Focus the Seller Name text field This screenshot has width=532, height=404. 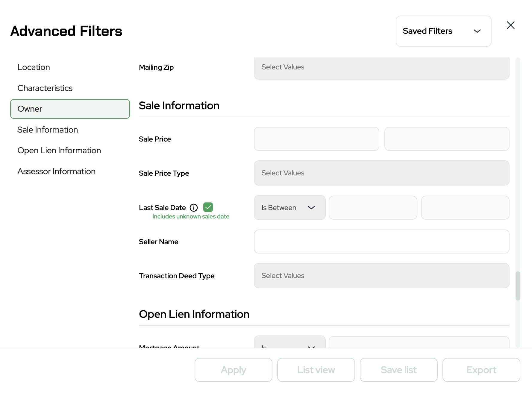(381, 242)
